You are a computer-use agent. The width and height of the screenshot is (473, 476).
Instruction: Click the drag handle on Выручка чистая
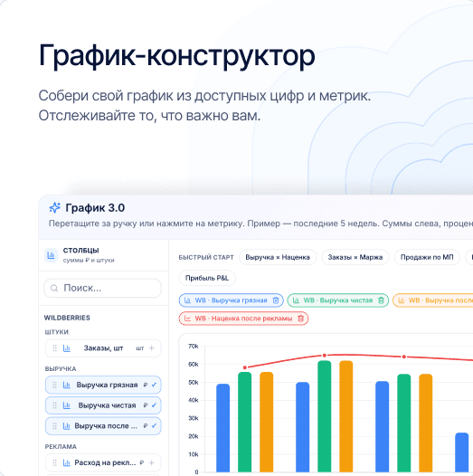coord(54,405)
